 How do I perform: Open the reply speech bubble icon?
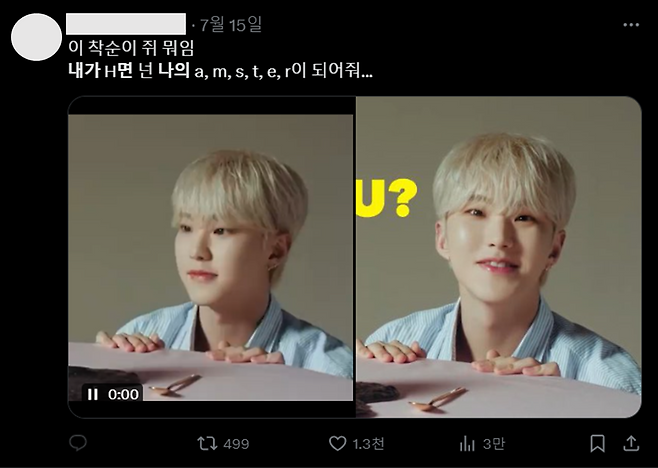[x=78, y=443]
